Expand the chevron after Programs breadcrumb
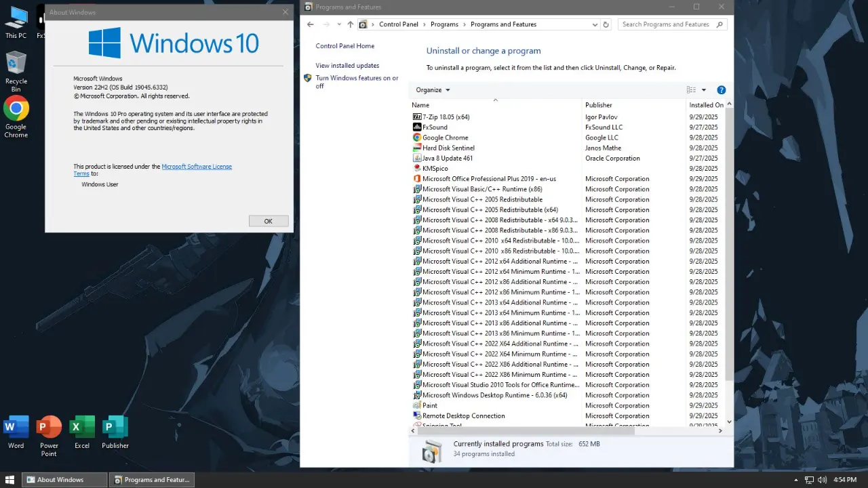 (x=465, y=24)
